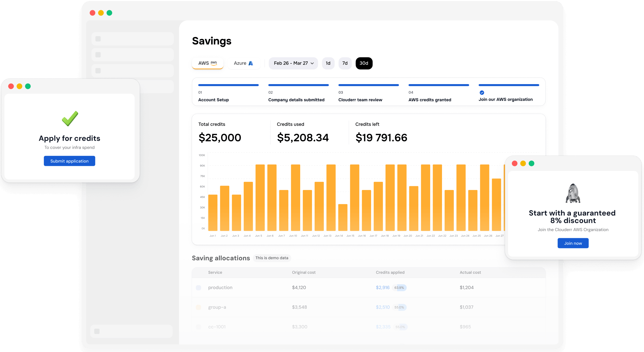Click the first sidebar placeholder item
Image resolution: width=644 pixels, height=352 pixels.
[x=132, y=39]
